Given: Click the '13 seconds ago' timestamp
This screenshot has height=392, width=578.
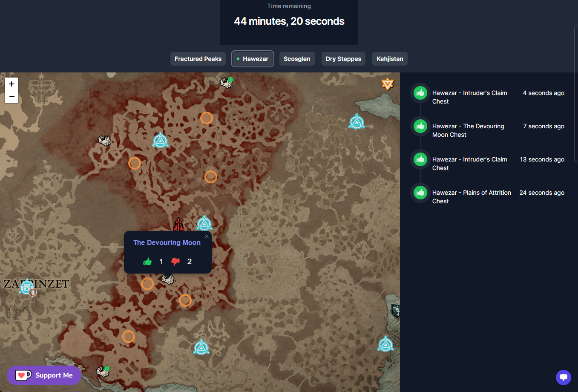Looking at the screenshot, I should (542, 159).
